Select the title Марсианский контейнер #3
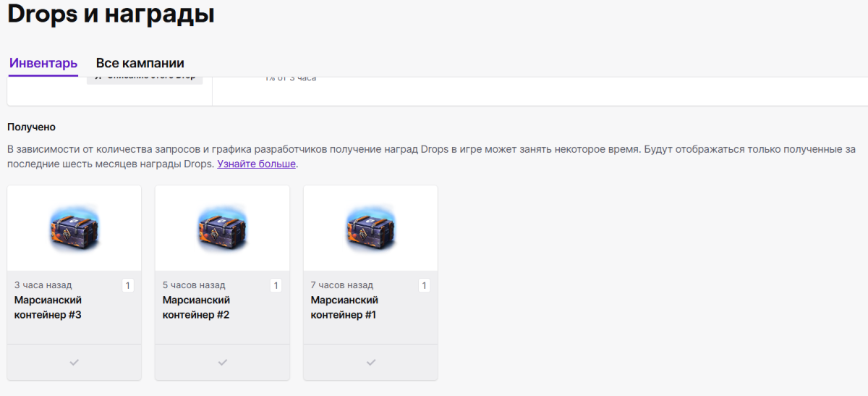 48,308
